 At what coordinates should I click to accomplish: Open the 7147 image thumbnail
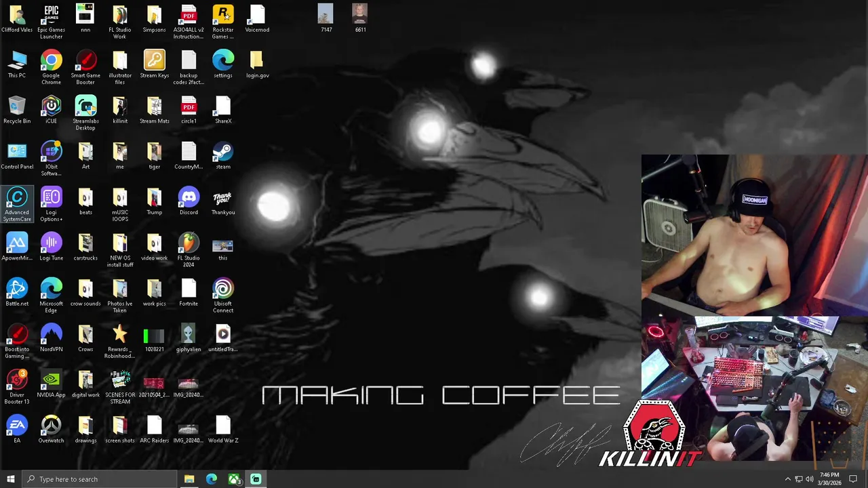click(x=325, y=18)
